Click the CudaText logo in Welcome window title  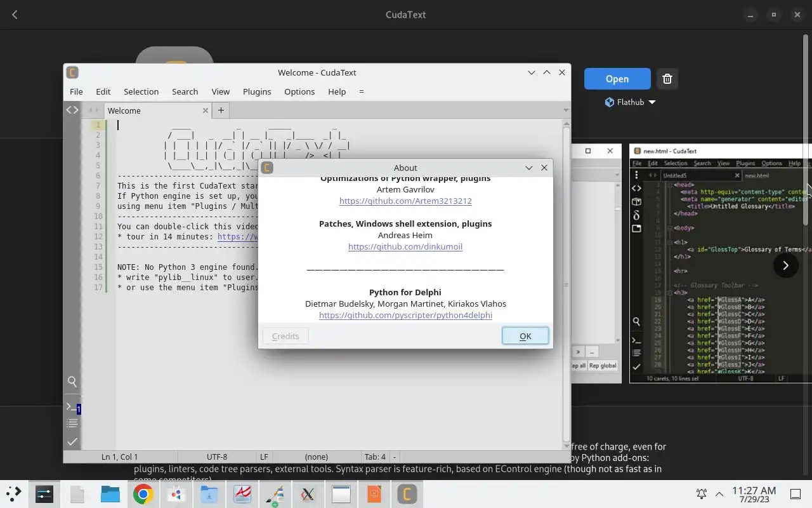pos(72,72)
